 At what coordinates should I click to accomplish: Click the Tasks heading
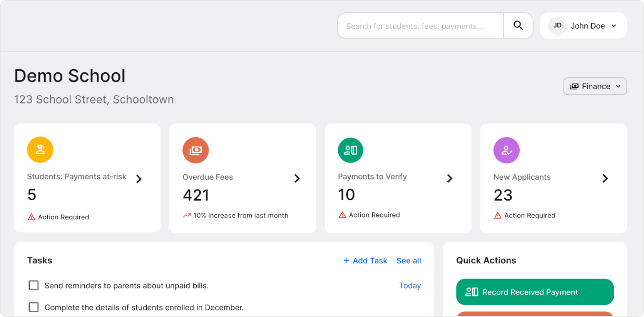tap(39, 260)
